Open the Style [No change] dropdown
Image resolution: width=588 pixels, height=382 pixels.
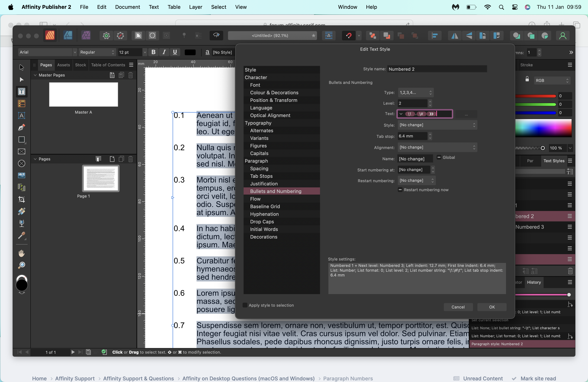437,125
